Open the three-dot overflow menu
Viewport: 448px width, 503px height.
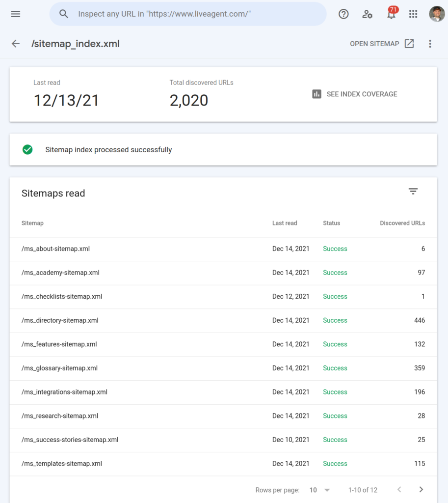(x=430, y=43)
